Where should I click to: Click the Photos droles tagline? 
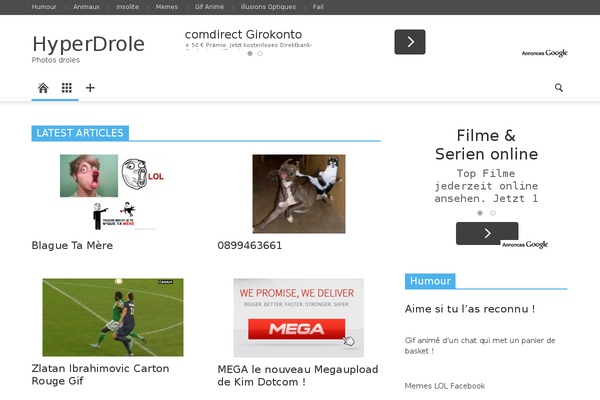tap(56, 60)
